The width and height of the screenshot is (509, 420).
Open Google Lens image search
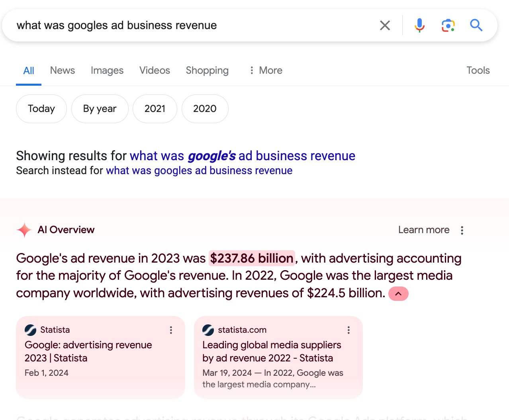[x=448, y=26]
